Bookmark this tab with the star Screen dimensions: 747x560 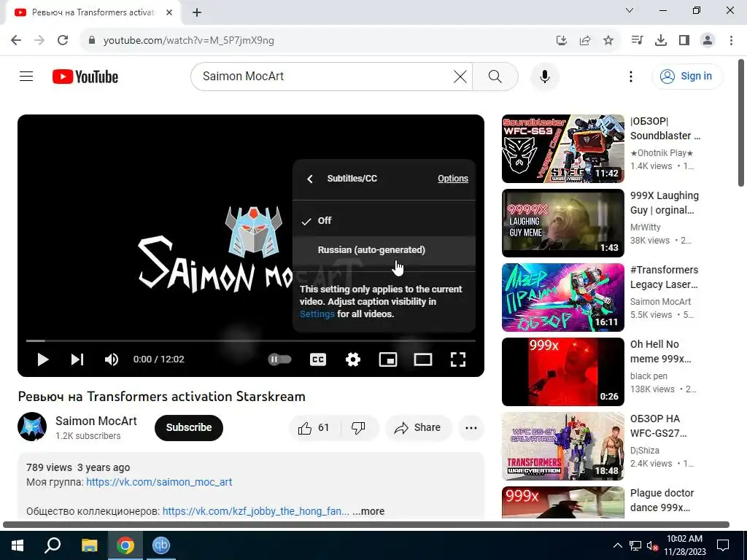608,41
